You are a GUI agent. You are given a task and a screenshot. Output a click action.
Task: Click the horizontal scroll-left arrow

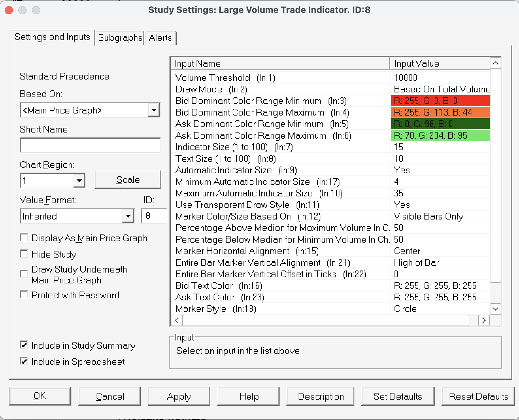pos(176,320)
